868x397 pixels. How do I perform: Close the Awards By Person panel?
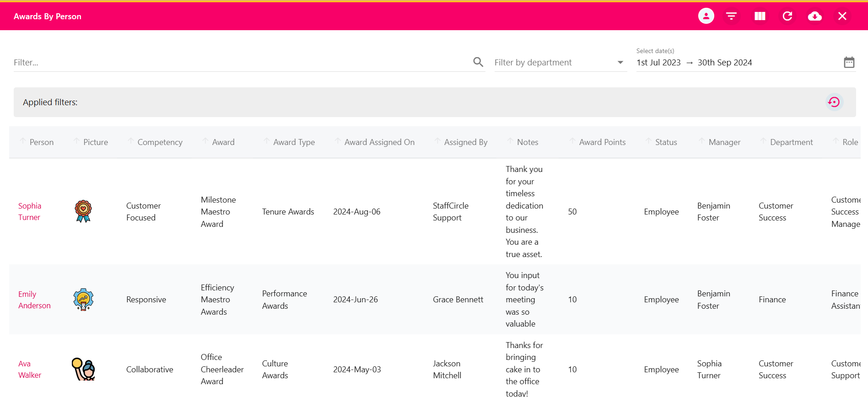(842, 16)
